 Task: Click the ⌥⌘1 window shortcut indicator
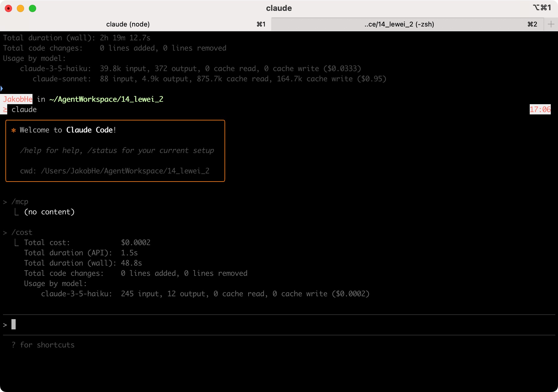tap(542, 8)
